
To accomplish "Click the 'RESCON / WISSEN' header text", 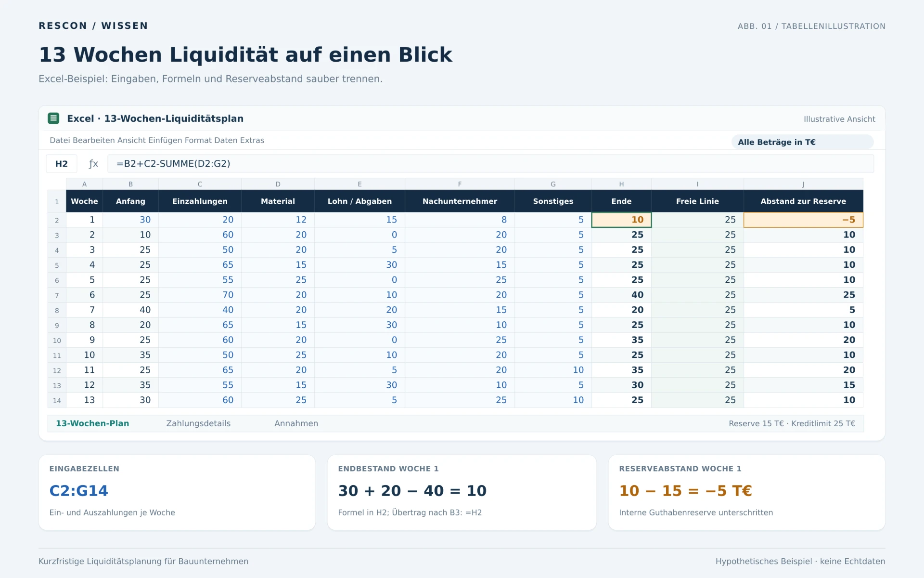I will tap(93, 26).
